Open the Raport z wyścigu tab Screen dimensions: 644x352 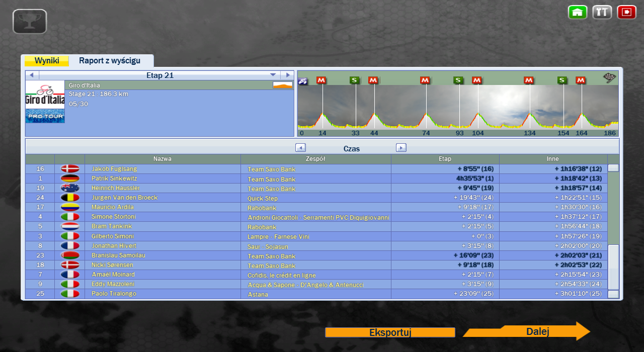coord(110,61)
